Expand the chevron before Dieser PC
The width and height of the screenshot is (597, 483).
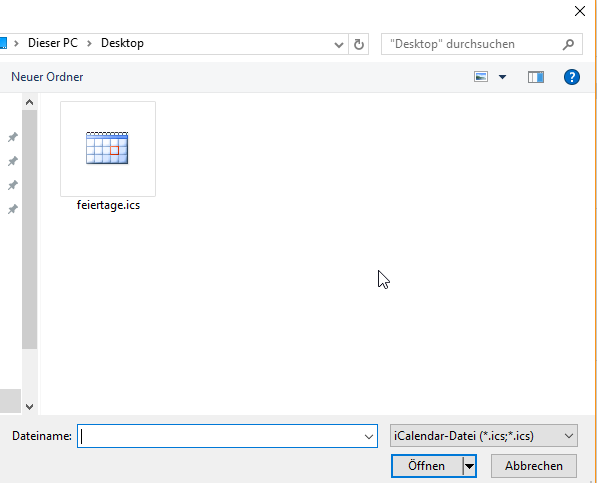point(16,44)
